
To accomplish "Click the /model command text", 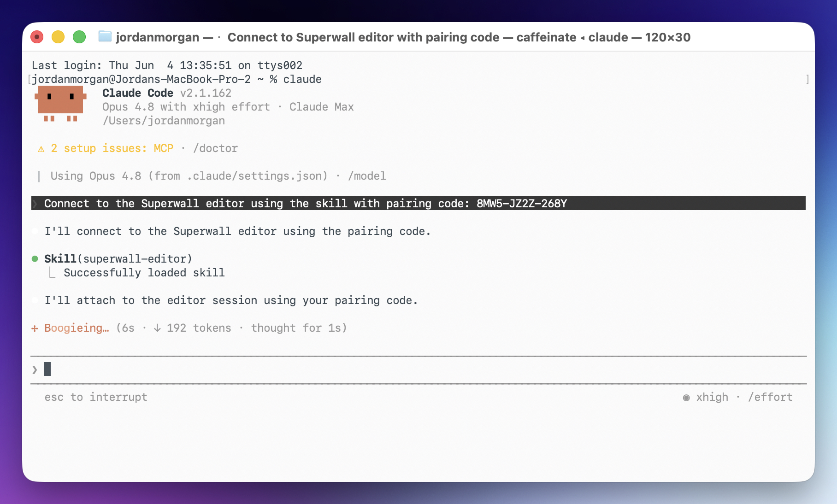I will (367, 176).
